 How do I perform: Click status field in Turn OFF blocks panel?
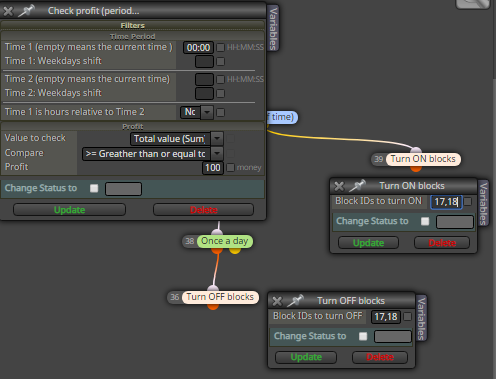pyautogui.click(x=393, y=337)
